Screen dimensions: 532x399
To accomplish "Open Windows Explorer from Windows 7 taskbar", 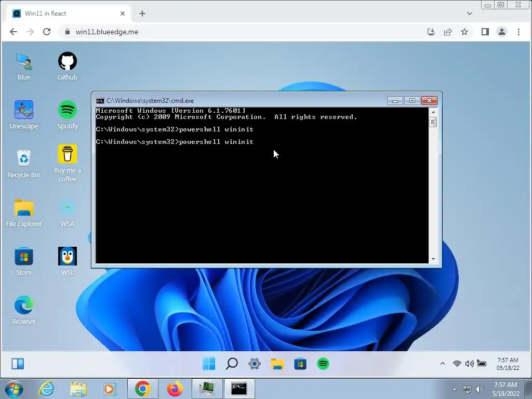I will [78, 389].
